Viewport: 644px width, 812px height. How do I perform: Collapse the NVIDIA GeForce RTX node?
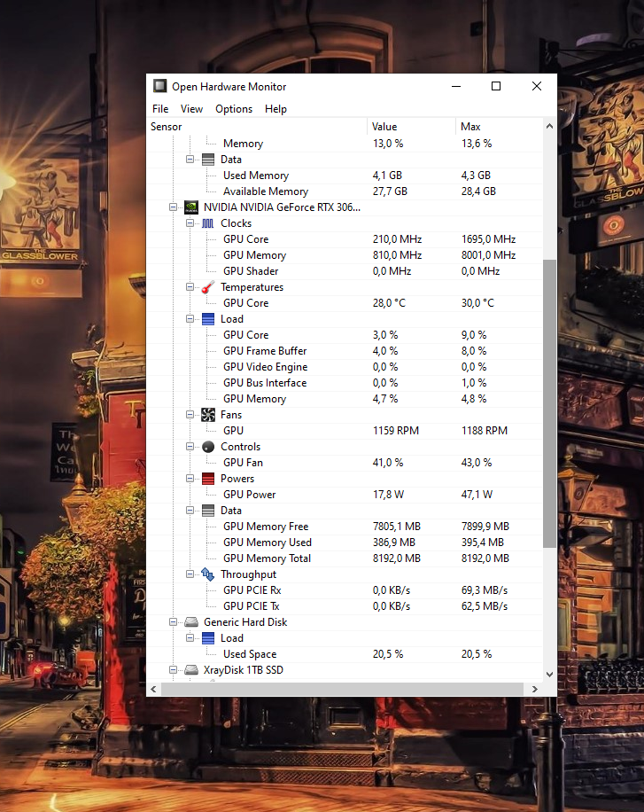tap(173, 207)
